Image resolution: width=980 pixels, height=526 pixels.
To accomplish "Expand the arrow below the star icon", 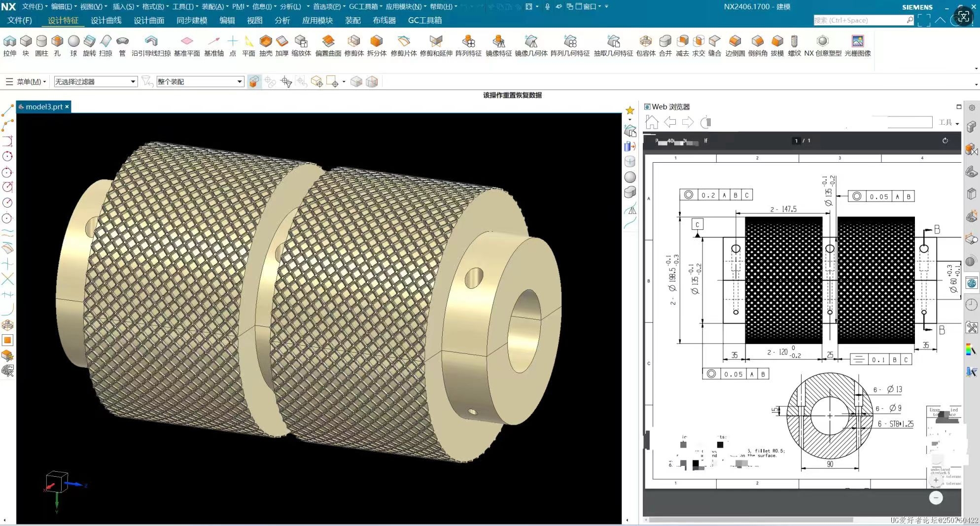I will point(630,120).
